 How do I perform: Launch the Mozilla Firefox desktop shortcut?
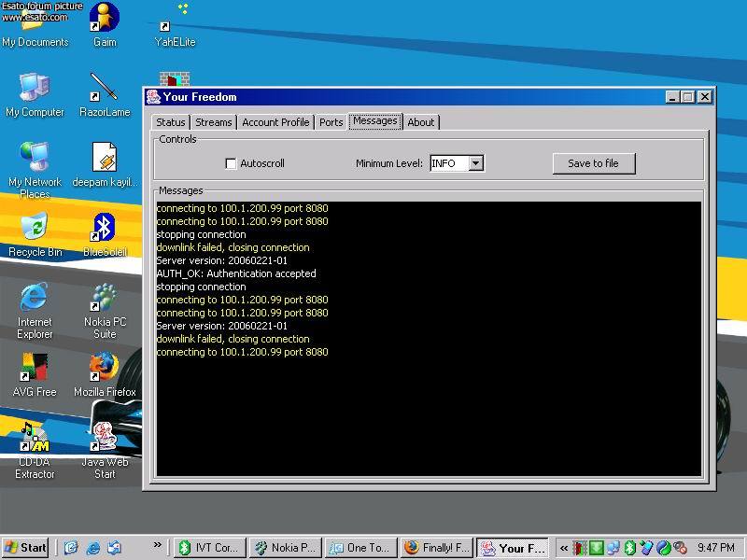point(105,374)
